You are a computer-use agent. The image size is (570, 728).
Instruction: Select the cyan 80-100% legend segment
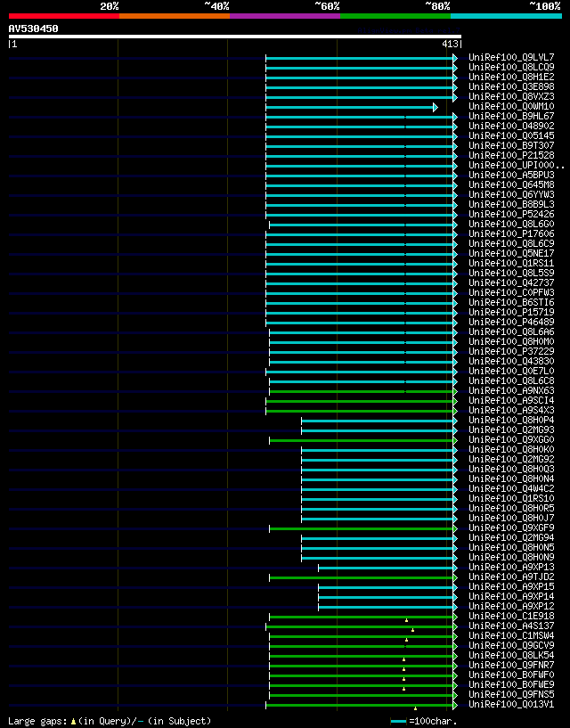(506, 16)
